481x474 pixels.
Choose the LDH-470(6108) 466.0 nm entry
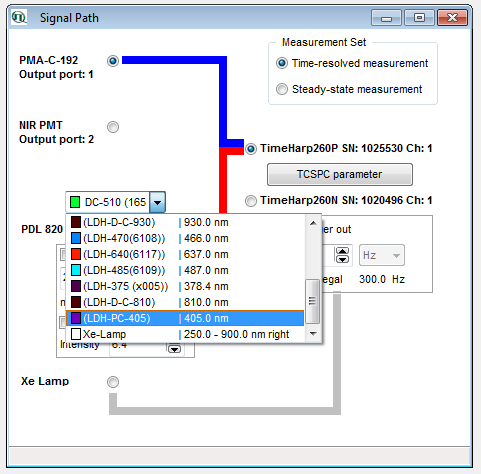[185, 238]
